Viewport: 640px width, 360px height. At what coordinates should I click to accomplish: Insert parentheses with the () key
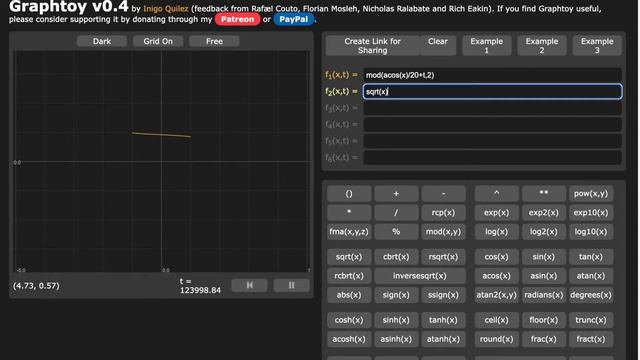pyautogui.click(x=349, y=194)
